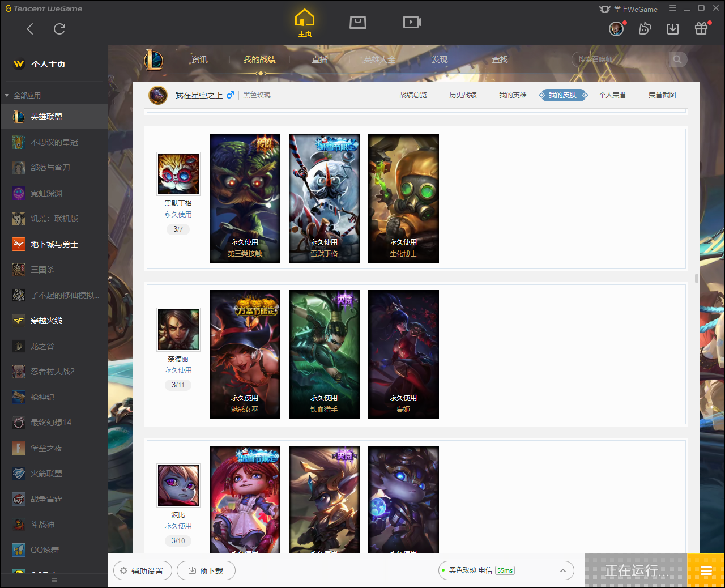Select 战争雷霆 in the sidebar
The width and height of the screenshot is (725, 588).
(54, 499)
